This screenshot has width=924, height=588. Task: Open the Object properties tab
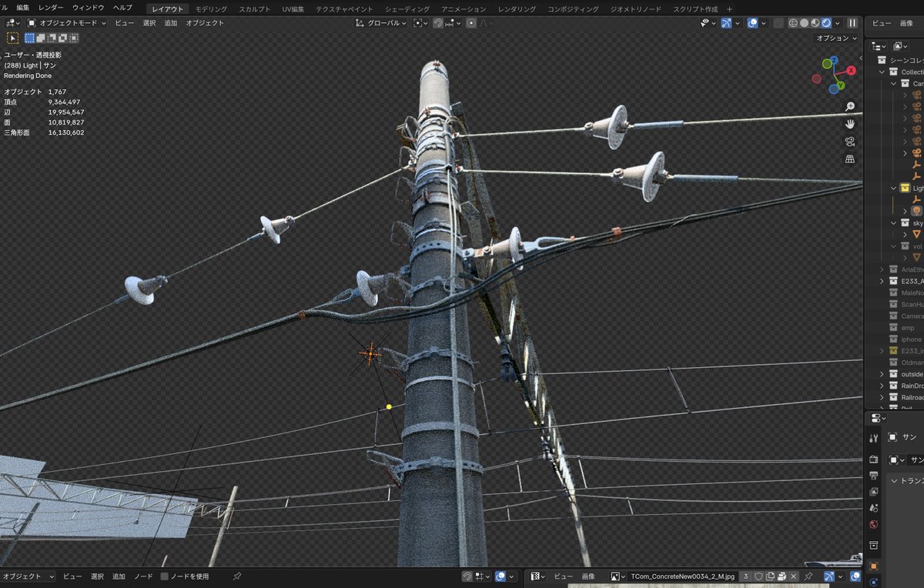pos(873,566)
